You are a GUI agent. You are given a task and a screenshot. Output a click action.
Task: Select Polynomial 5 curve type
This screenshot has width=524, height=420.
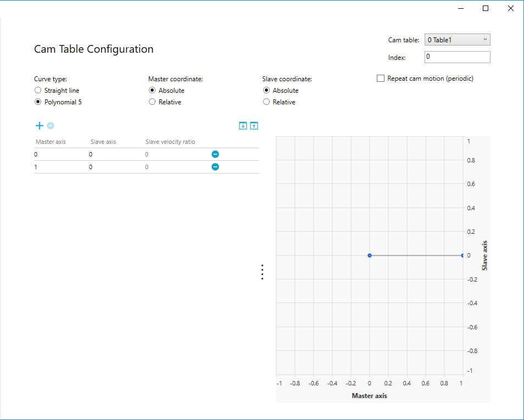click(x=38, y=102)
